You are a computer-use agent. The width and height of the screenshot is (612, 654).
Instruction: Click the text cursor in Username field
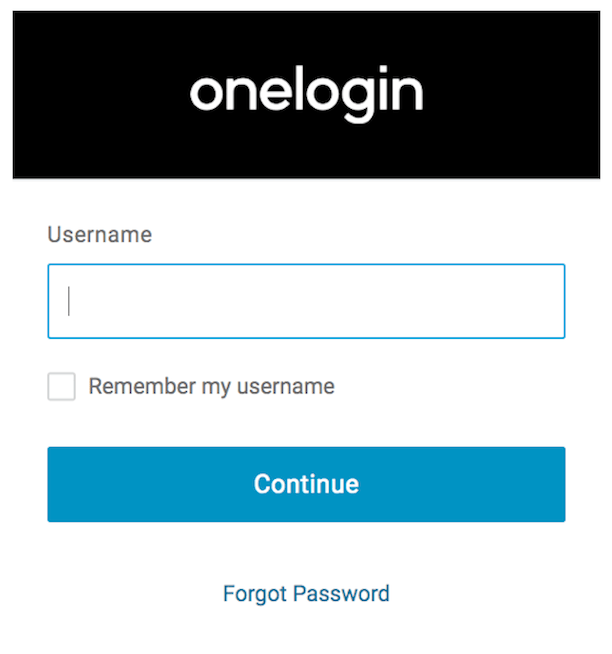69,301
